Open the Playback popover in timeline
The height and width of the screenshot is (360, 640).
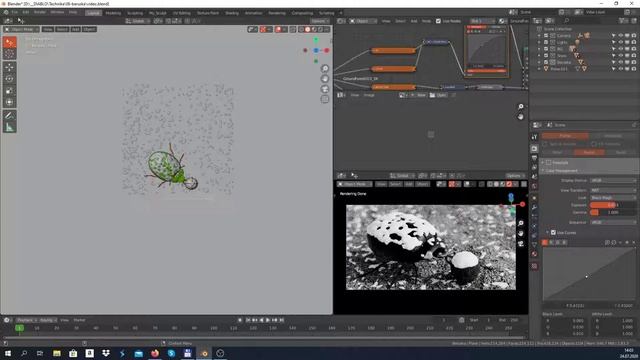click(27, 320)
